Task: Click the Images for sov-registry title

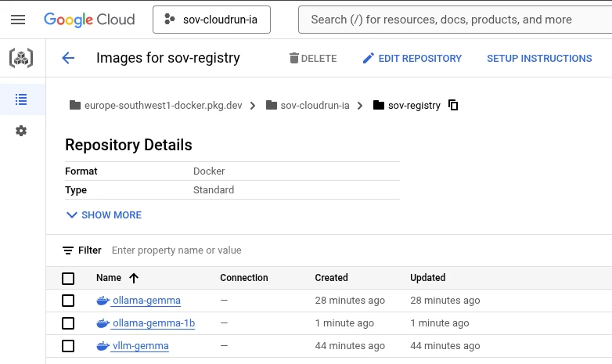Action: click(167, 58)
